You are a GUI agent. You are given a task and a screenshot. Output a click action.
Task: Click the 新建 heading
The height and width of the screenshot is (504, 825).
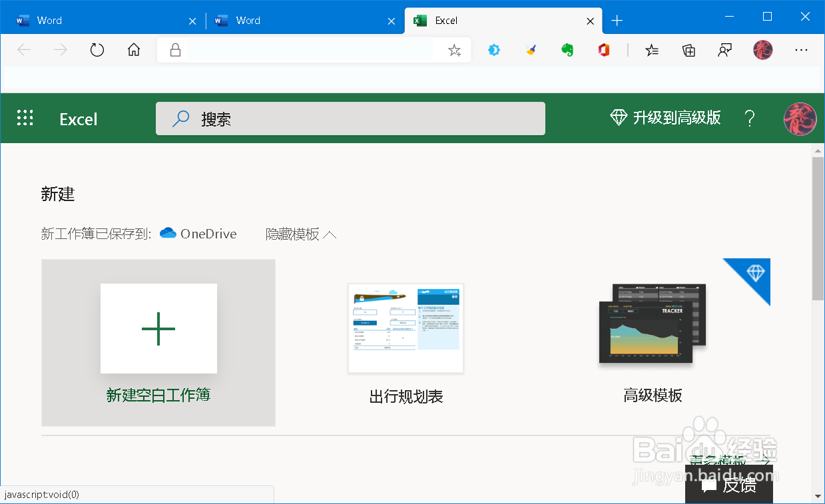tap(58, 194)
